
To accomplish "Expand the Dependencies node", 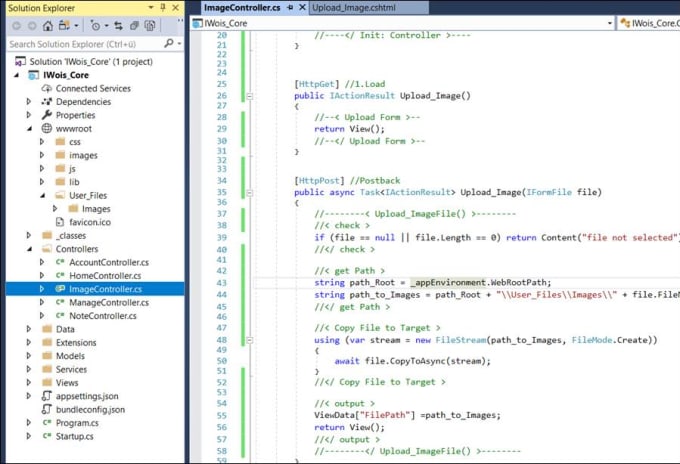I will pyautogui.click(x=29, y=101).
